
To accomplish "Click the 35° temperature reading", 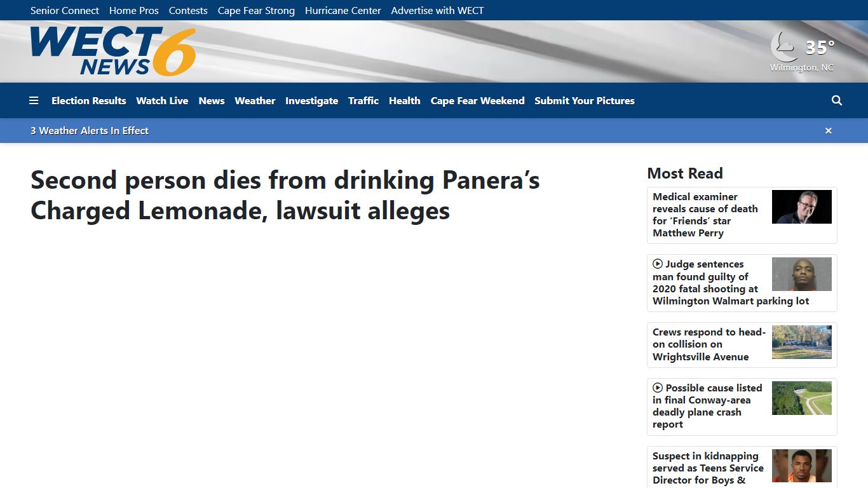I will point(820,47).
